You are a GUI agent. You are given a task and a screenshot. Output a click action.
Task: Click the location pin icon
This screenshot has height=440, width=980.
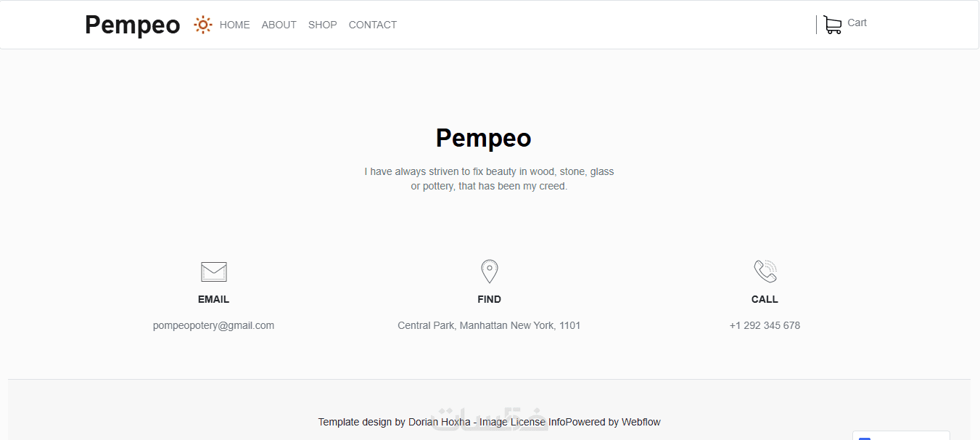click(490, 272)
